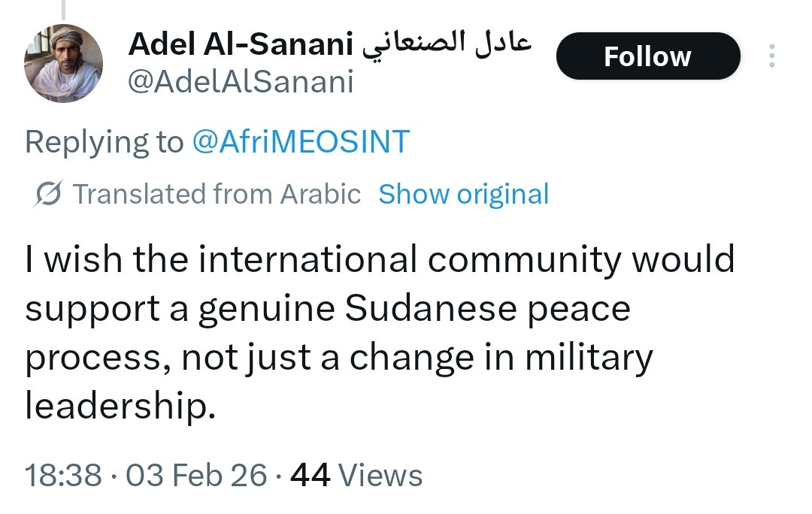Click the Views label
Screen dimensions: 812x514
(380, 476)
